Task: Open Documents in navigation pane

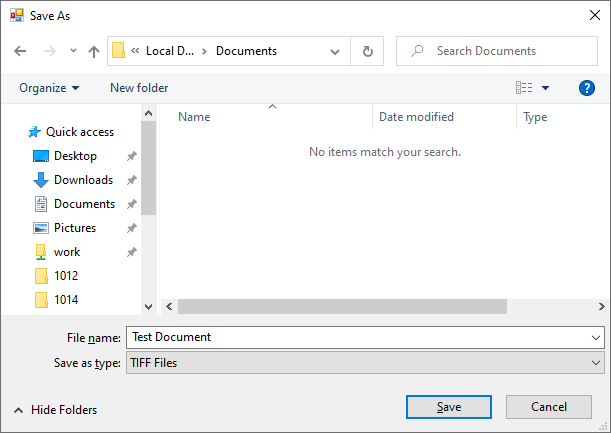Action: 74,204
